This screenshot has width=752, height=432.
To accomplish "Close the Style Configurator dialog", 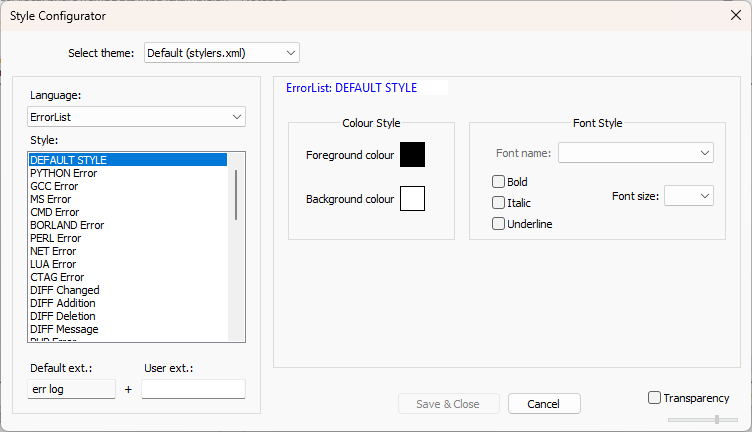I will point(736,15).
